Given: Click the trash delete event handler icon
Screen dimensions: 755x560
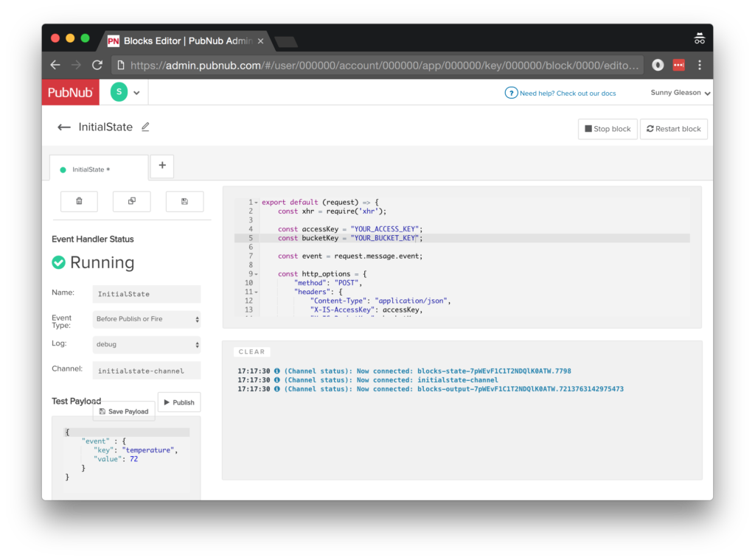Looking at the screenshot, I should coord(79,201).
